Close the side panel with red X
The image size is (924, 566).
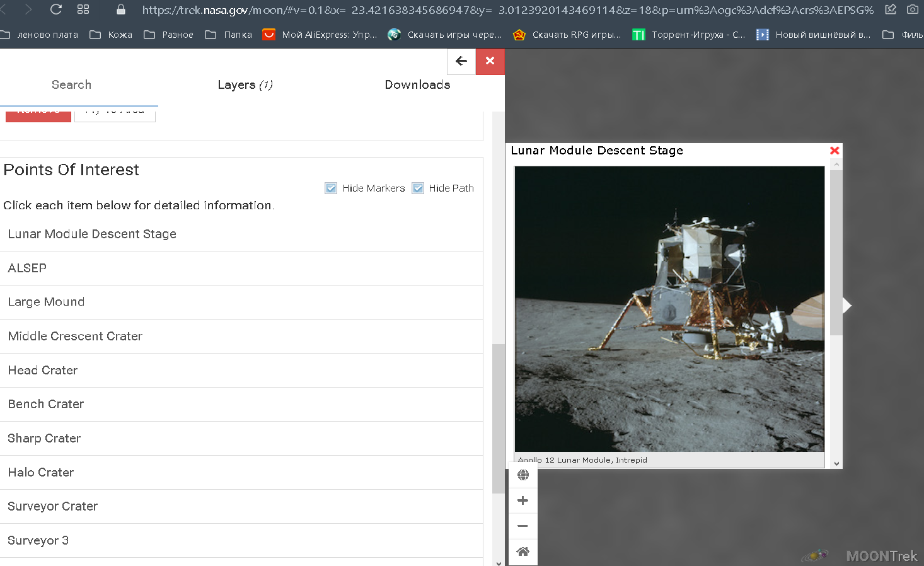(x=490, y=61)
